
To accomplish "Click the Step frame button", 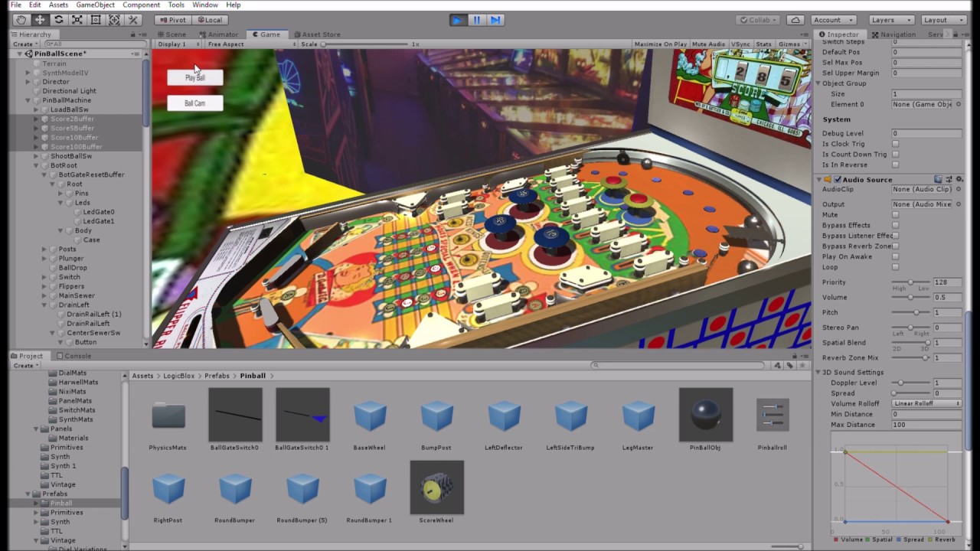I will coord(495,20).
